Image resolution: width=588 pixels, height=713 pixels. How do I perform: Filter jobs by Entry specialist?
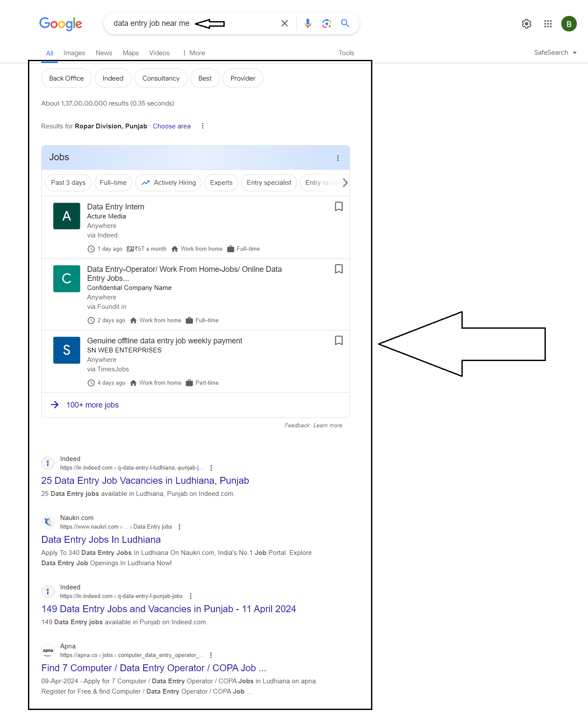[x=269, y=183]
